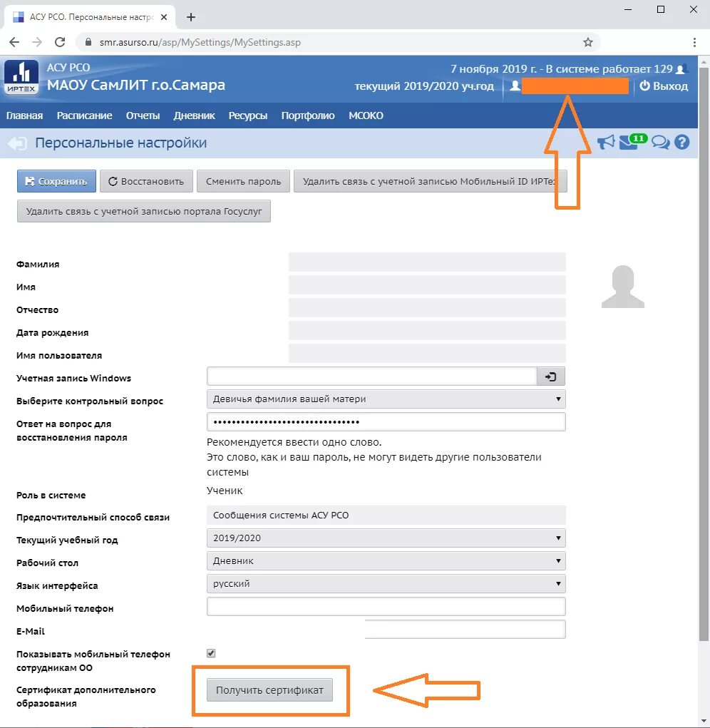Screen dimensions: 710x728
Task: Click the user profile icon in header
Action: click(x=515, y=86)
